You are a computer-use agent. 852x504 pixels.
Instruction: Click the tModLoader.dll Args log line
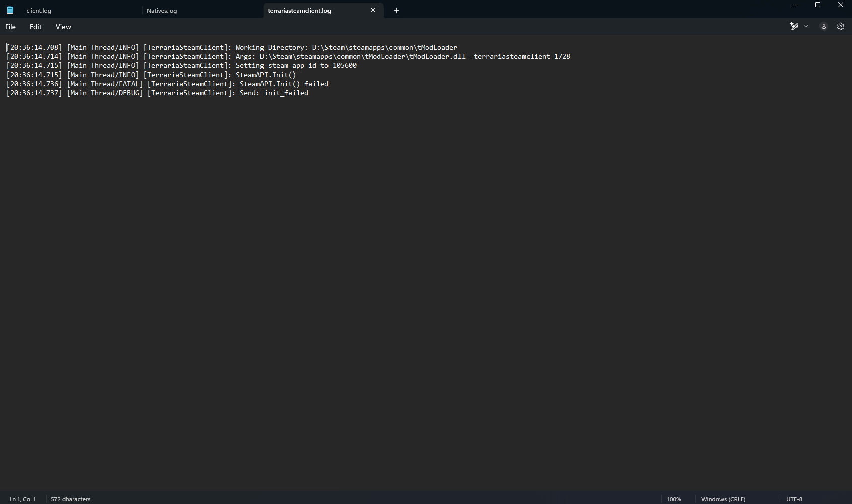pos(288,56)
